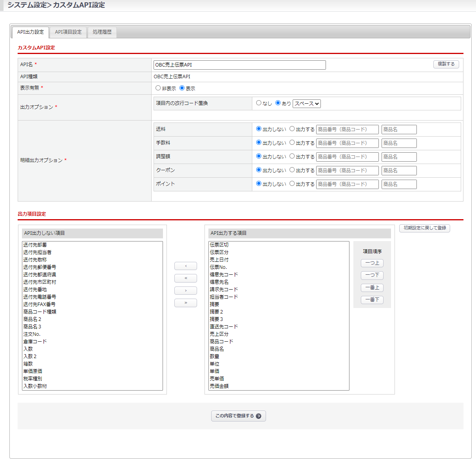
Task: Enable 出力する for the 送料 row
Action: point(292,129)
